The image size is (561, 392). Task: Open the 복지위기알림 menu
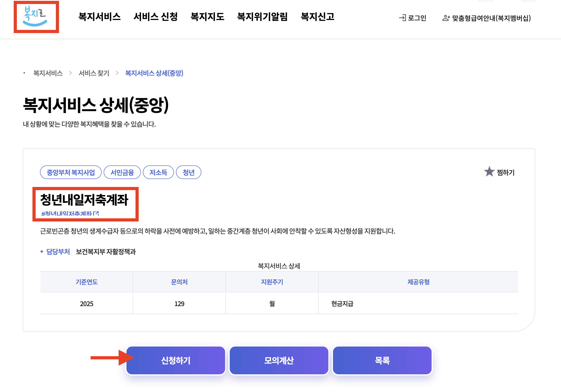click(x=262, y=17)
